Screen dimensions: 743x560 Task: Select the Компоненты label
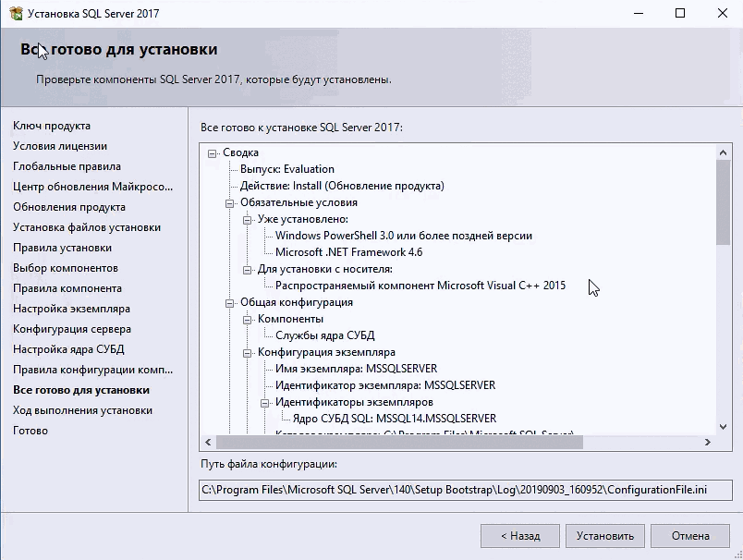point(290,319)
